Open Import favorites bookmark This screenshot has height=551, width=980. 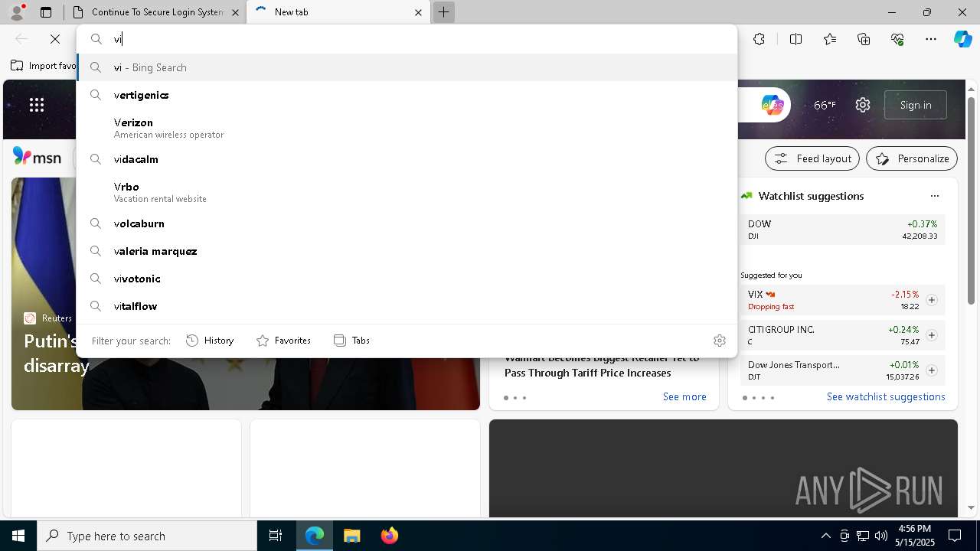pos(44,66)
